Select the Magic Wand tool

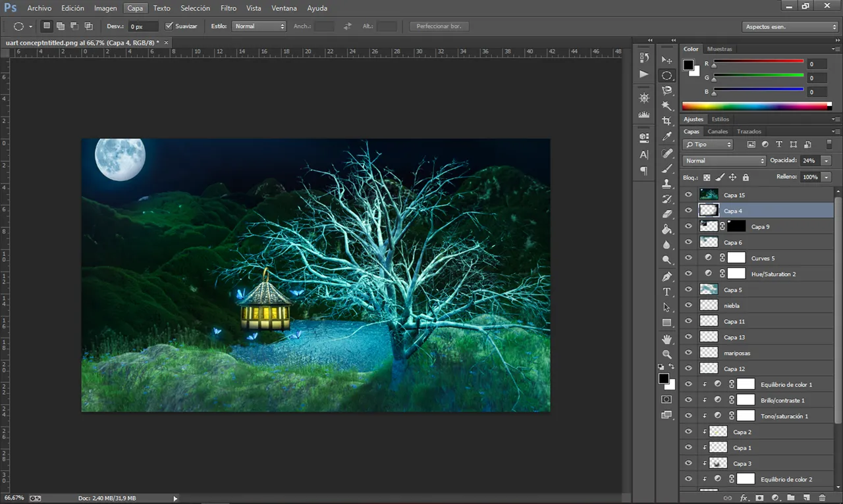[667, 106]
